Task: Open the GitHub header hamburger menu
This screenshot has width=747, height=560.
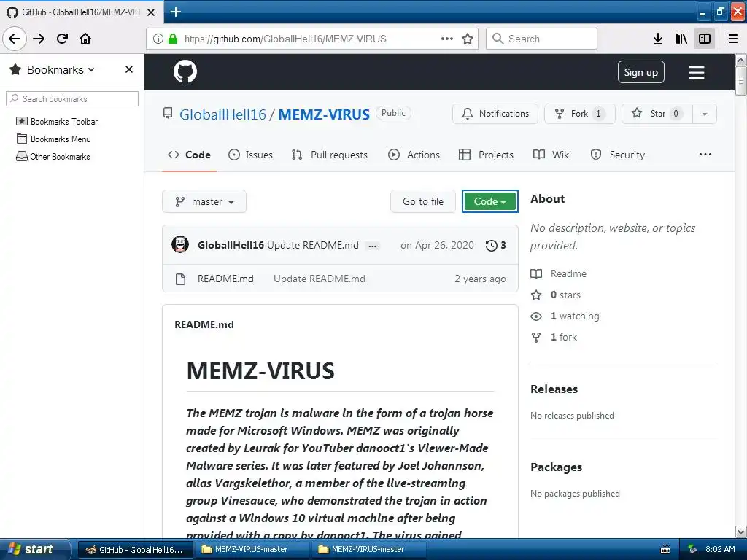Action: 696,72
